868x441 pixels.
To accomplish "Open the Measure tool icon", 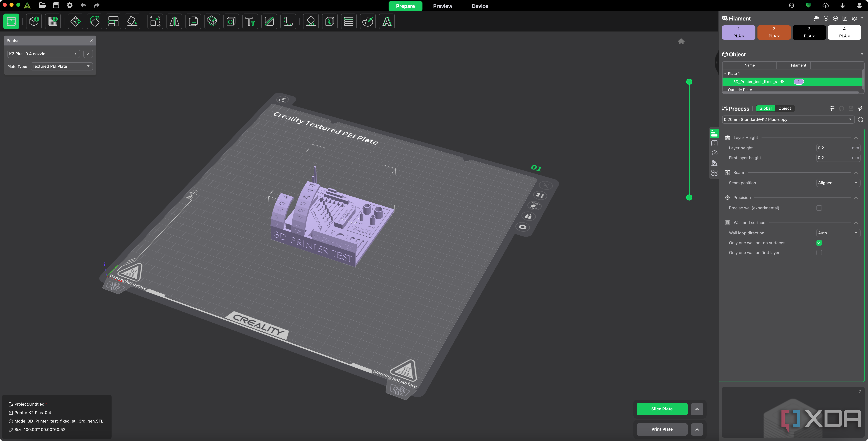I will [288, 22].
